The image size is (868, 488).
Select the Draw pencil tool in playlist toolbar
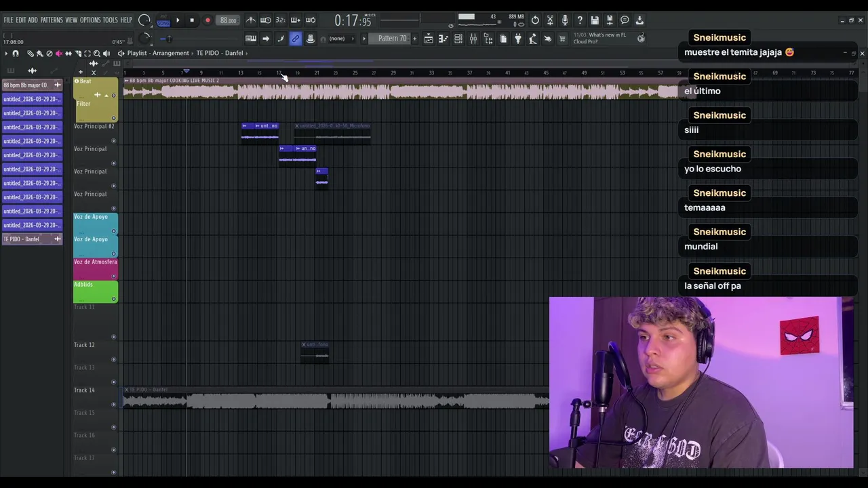pyautogui.click(x=31, y=54)
